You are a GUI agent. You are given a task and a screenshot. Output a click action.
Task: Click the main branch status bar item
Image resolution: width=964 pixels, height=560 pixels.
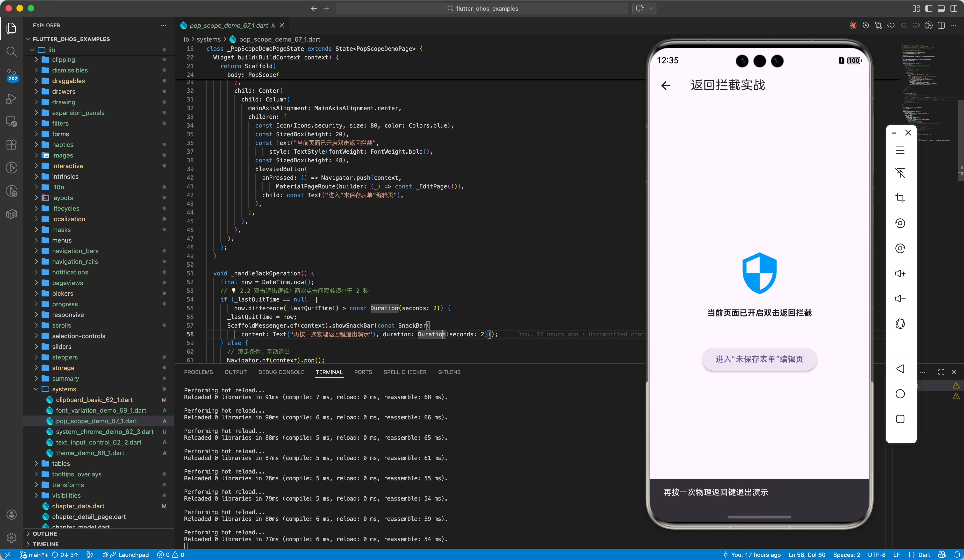(x=34, y=555)
